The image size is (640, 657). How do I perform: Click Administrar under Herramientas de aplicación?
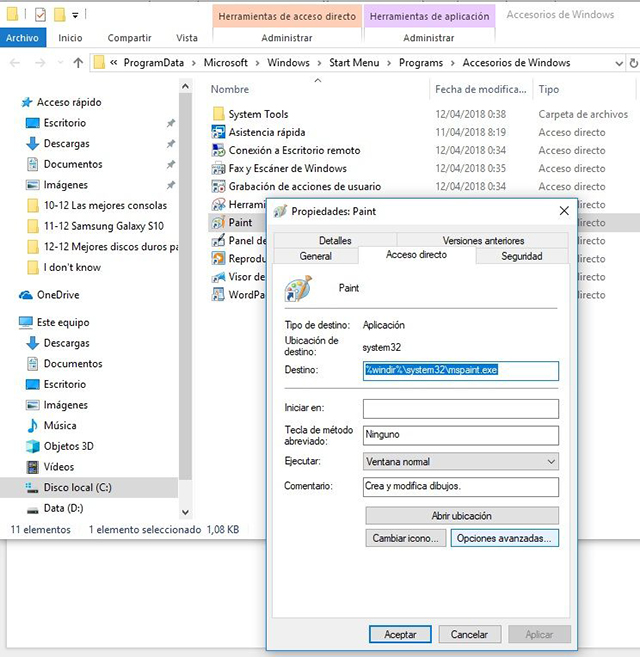[x=429, y=38]
